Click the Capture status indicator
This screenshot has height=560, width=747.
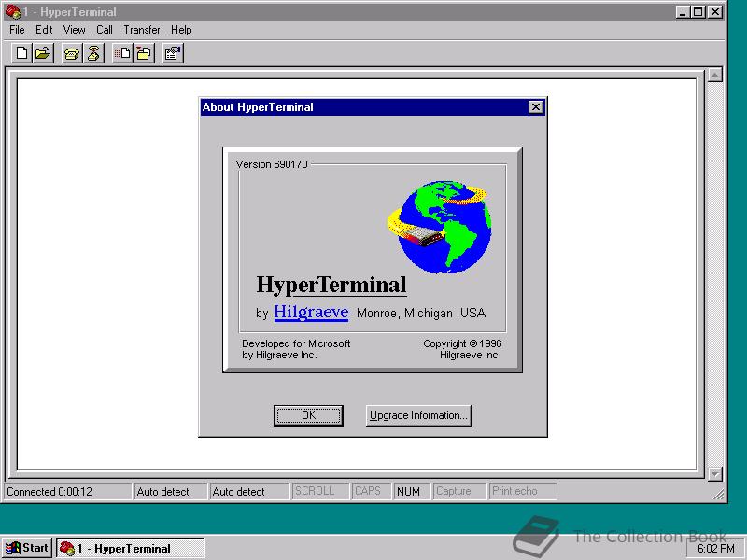(x=459, y=492)
